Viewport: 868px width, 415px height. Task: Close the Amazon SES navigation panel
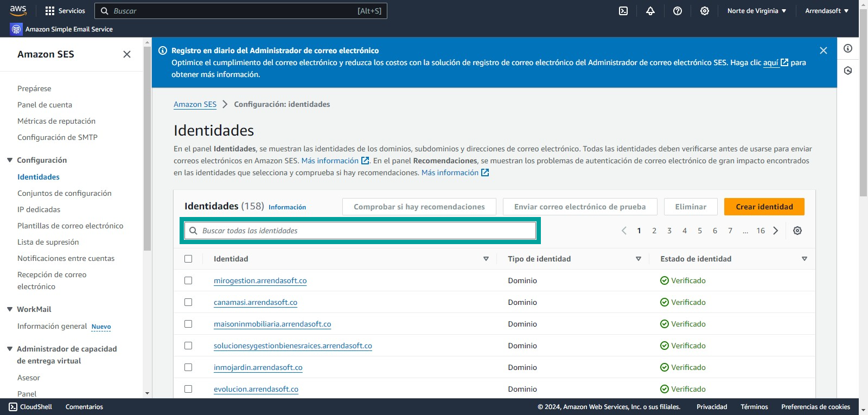pos(127,54)
